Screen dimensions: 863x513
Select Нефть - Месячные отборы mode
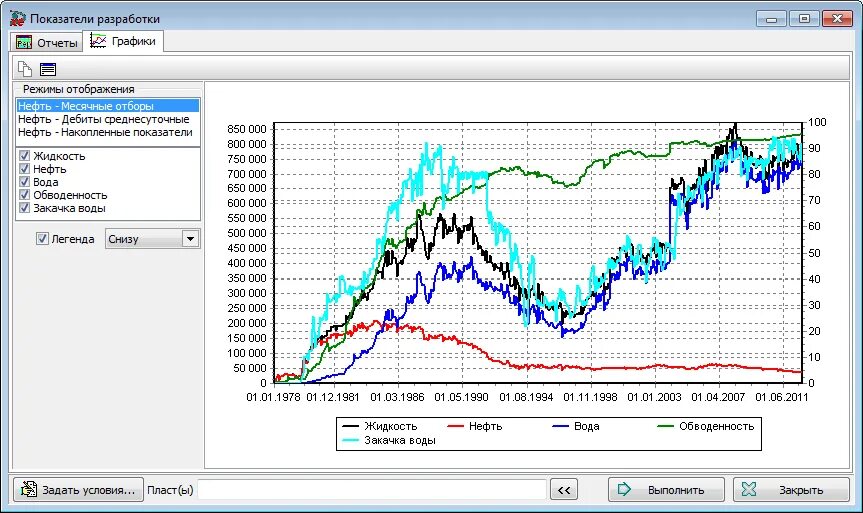click(x=108, y=106)
